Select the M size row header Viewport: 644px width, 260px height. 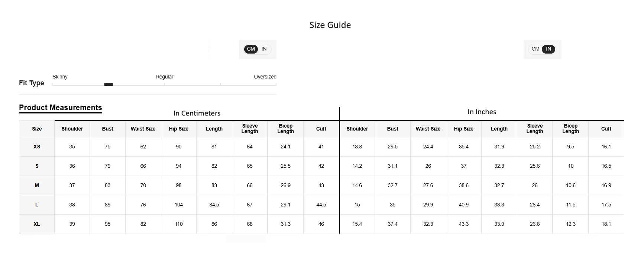pyautogui.click(x=37, y=186)
